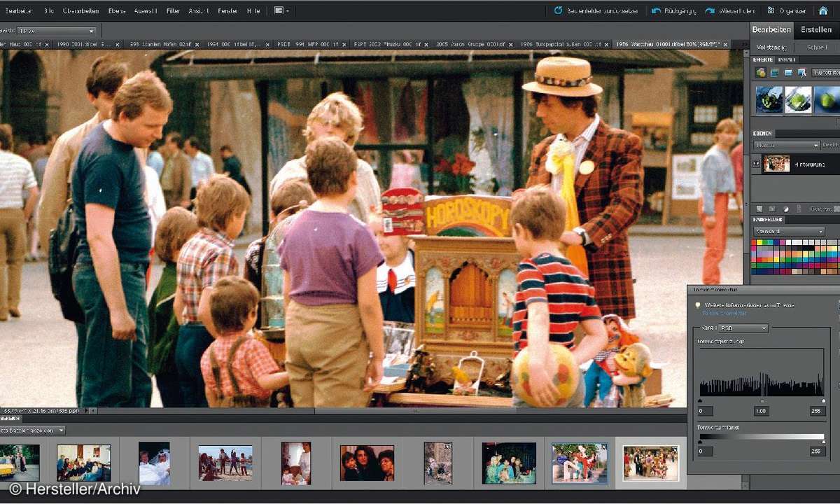
Task: Click the output level minimum field
Action: click(x=705, y=451)
